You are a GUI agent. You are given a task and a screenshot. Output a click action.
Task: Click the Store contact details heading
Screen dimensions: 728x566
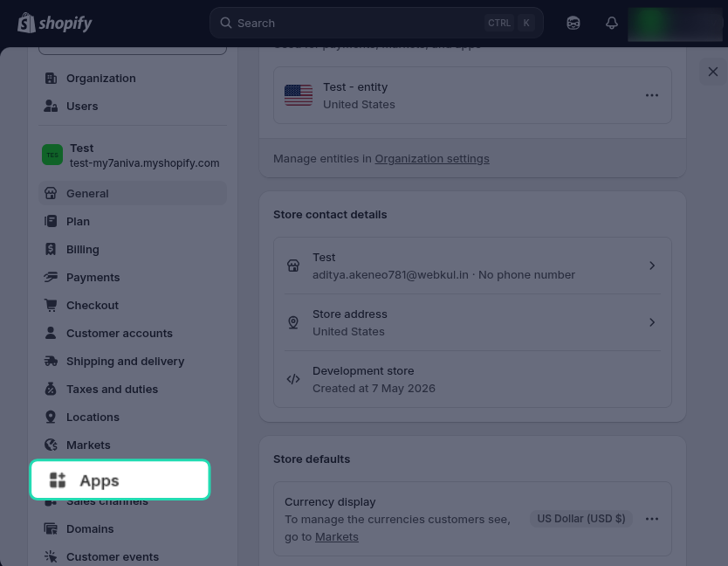pos(330,214)
